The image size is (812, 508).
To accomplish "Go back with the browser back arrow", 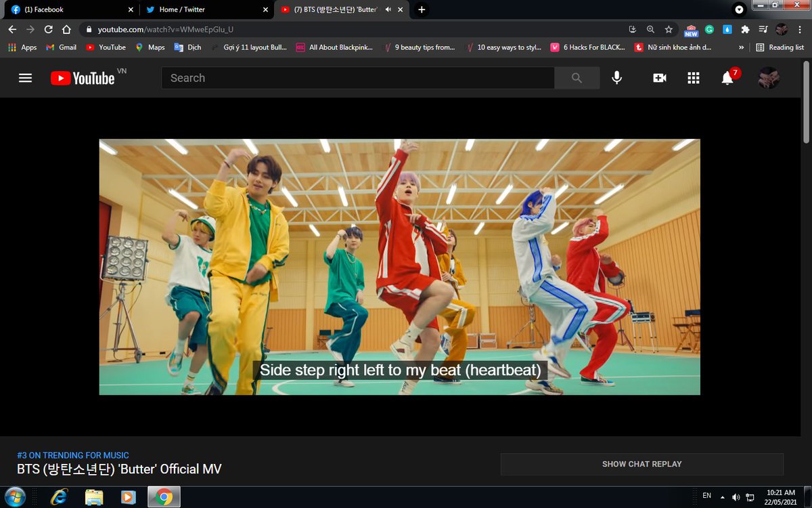I will click(12, 29).
